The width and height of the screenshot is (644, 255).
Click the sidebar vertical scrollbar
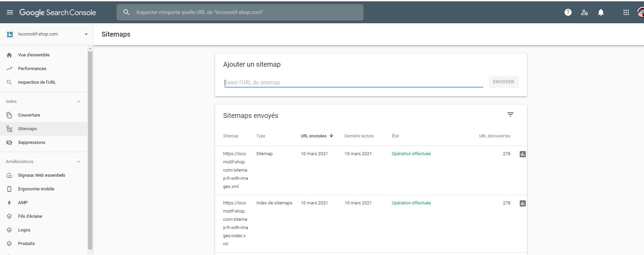coord(90,150)
